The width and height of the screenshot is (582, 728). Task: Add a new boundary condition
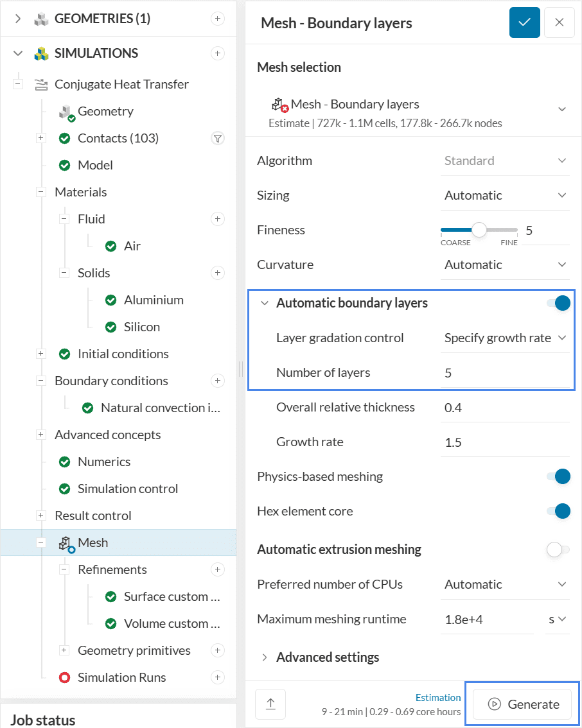point(218,381)
